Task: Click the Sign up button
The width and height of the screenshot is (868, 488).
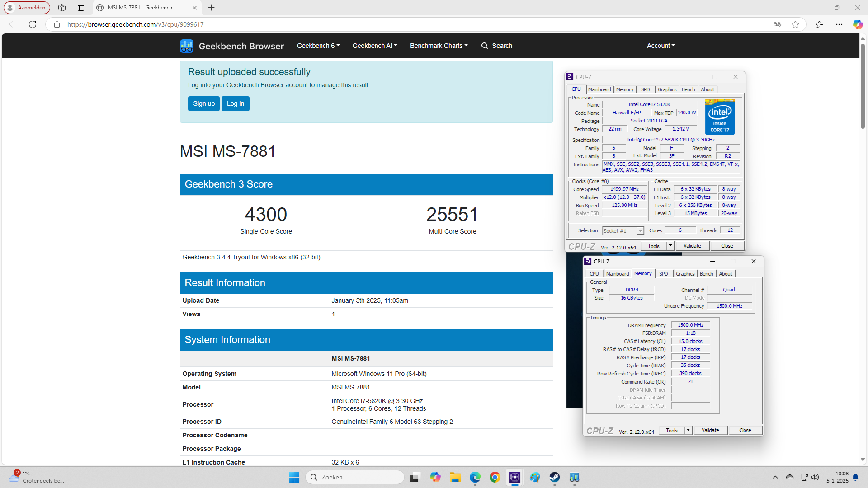Action: pyautogui.click(x=204, y=103)
